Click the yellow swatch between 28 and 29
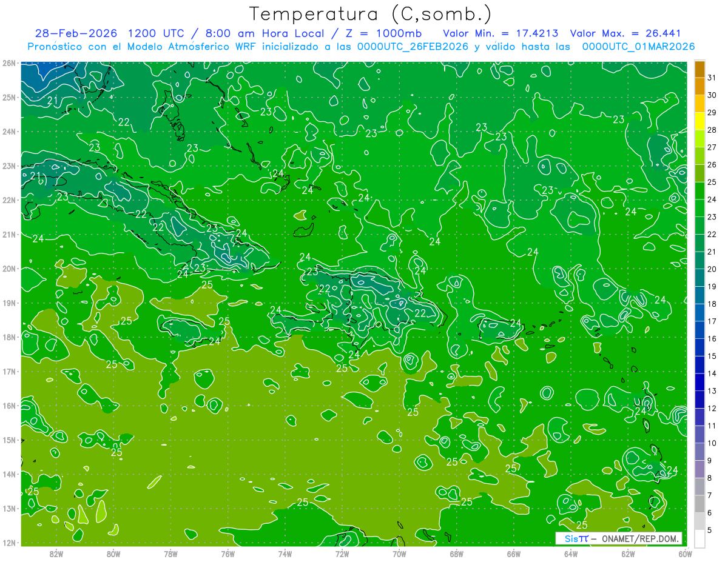 tap(699, 121)
